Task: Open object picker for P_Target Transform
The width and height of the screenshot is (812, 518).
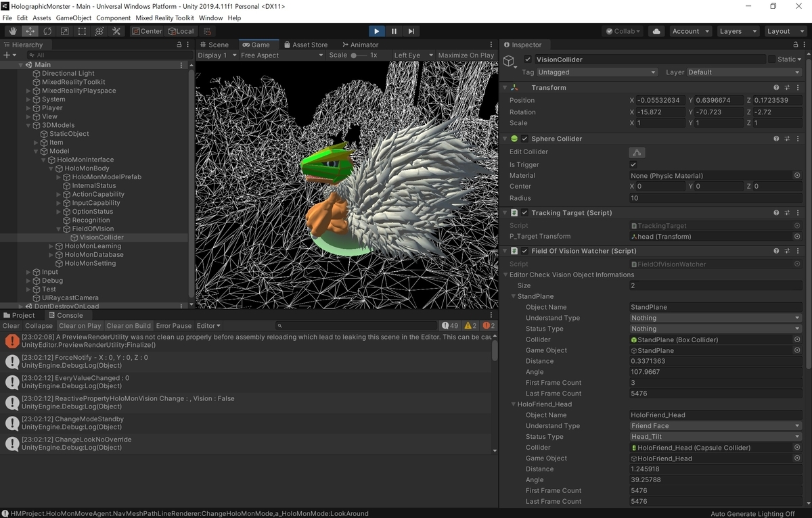Action: (x=797, y=237)
